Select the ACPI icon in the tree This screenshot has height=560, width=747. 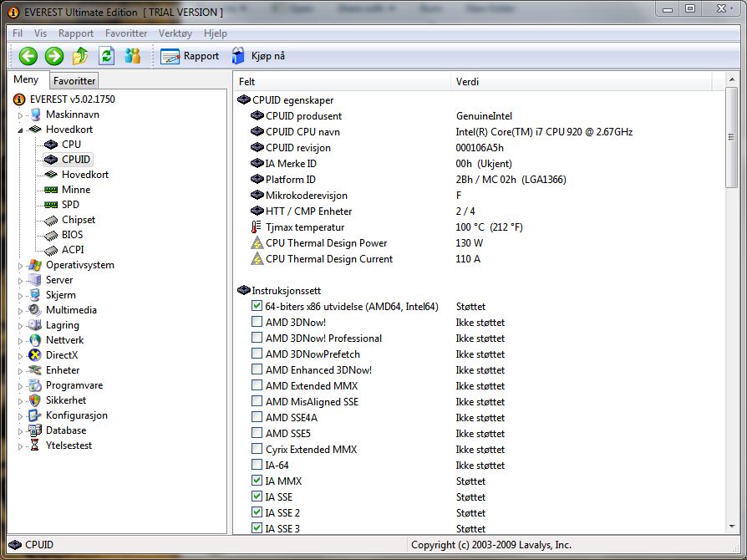(x=51, y=250)
